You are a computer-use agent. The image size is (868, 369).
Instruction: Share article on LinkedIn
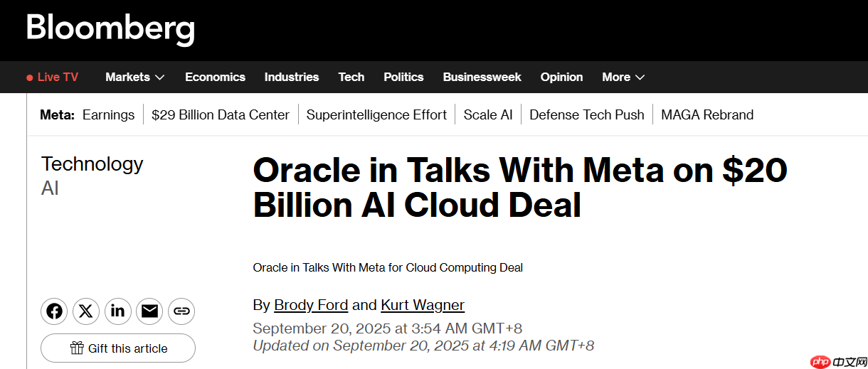[x=117, y=311]
